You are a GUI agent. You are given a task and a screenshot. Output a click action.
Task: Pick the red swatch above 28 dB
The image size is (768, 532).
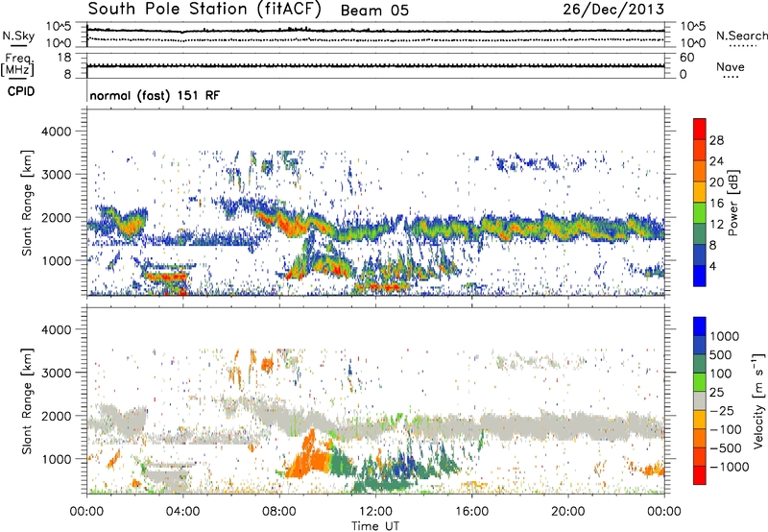pyautogui.click(x=700, y=129)
